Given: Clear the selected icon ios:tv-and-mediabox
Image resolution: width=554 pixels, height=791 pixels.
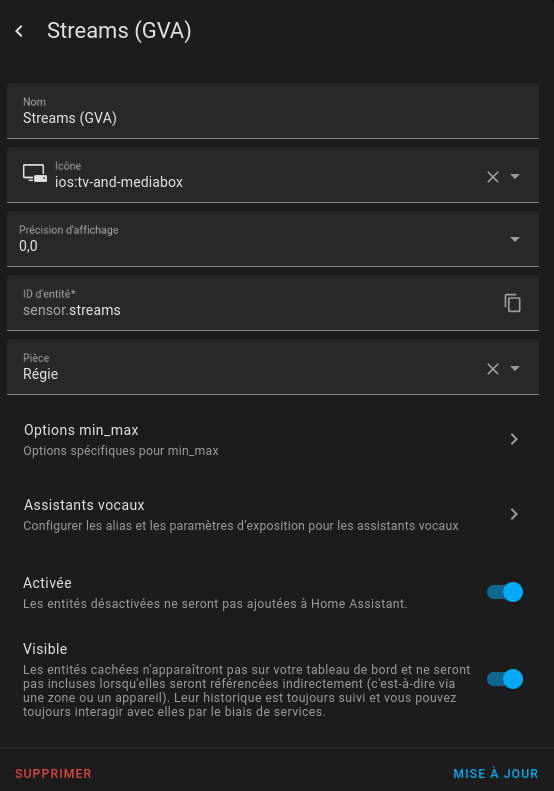Looking at the screenshot, I should click(x=493, y=177).
